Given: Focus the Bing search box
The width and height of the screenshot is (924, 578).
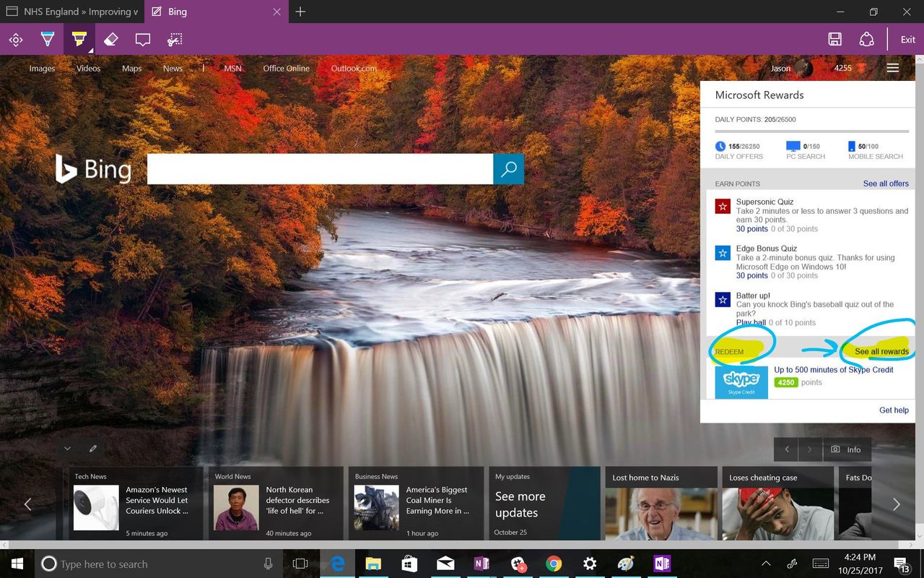Looking at the screenshot, I should click(x=320, y=169).
